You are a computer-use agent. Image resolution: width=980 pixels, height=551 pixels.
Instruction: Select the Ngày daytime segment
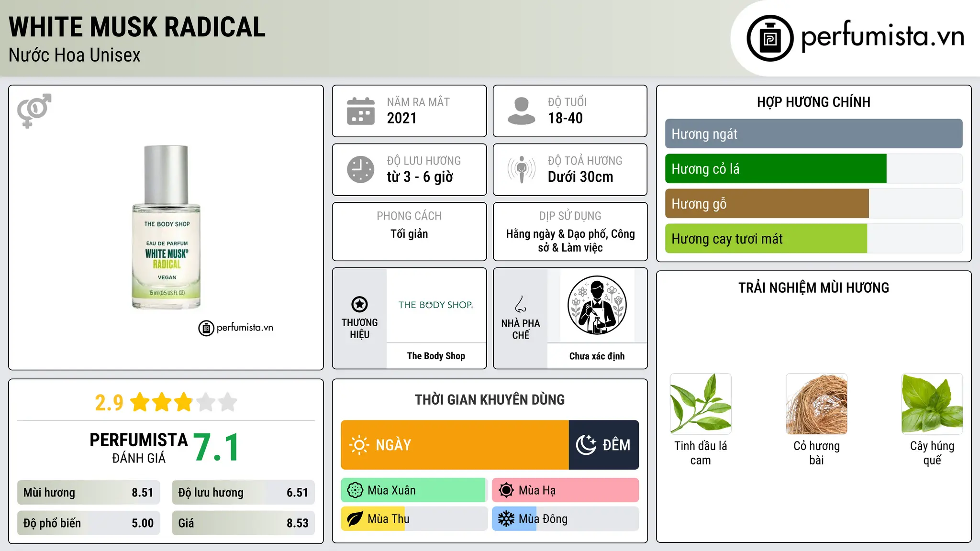[x=455, y=445]
